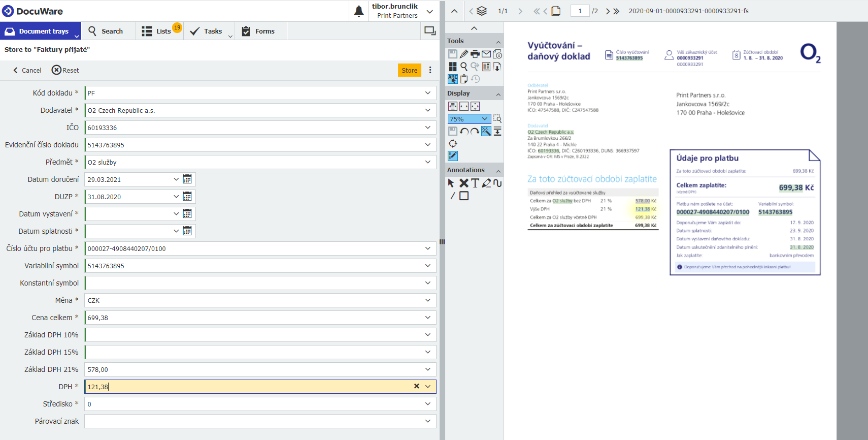
Task: Click the layered documents stack icon
Action: [x=482, y=11]
